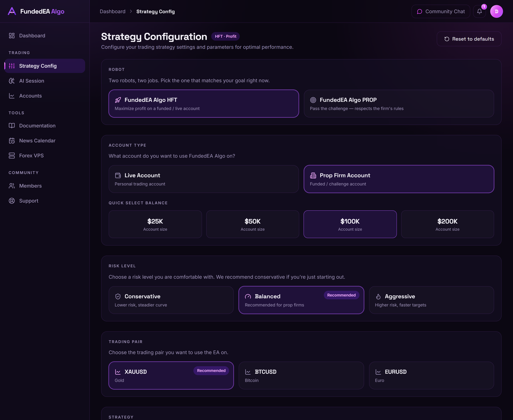Pick the $25K account size

(155, 224)
